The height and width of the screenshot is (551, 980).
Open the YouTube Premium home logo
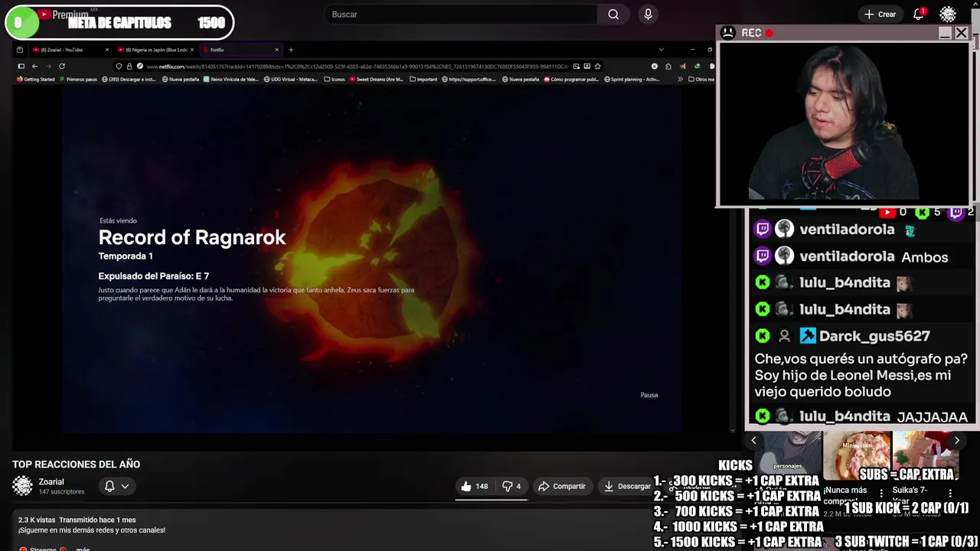63,15
